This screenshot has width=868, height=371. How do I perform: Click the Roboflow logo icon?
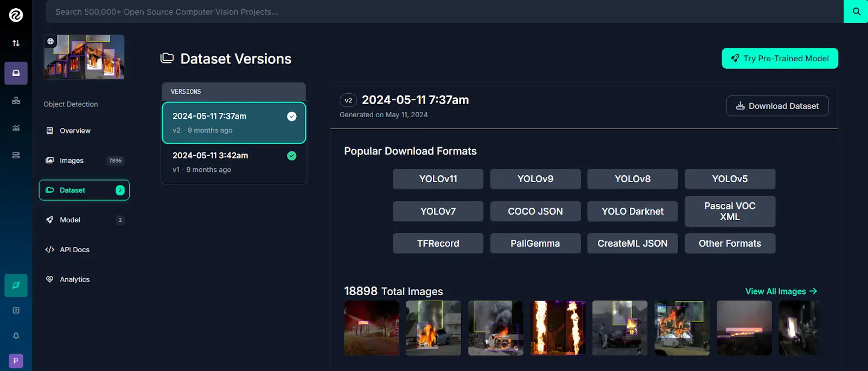(x=16, y=15)
